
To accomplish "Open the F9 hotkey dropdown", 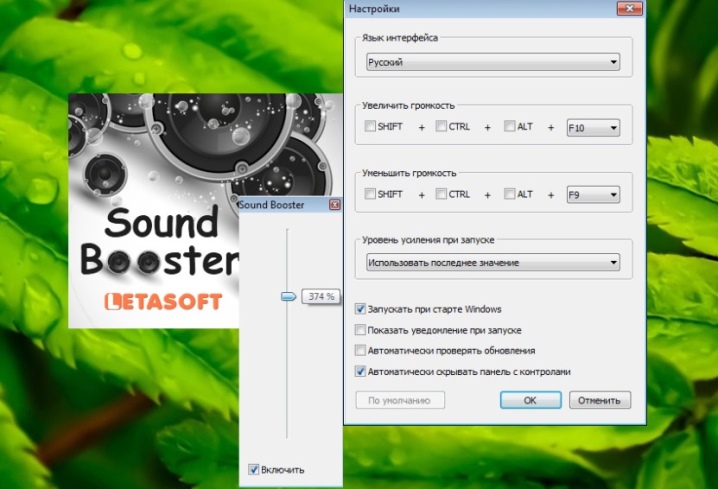I will coord(593,195).
